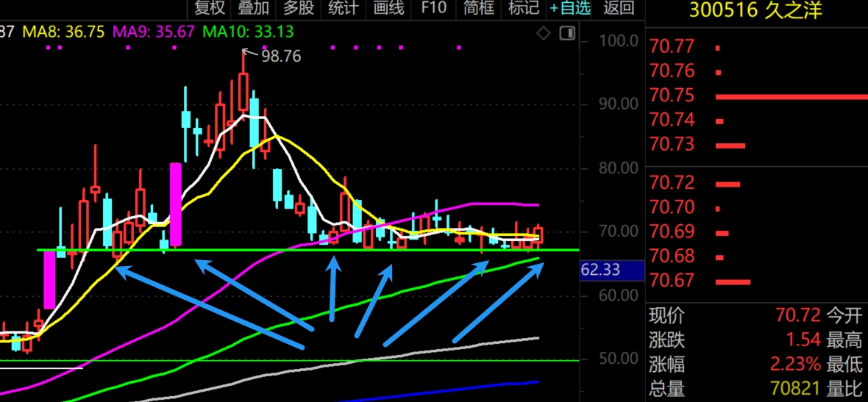Screen dimensions: 868x402
Task: Open the 统计 statistics tool
Action: point(344,9)
